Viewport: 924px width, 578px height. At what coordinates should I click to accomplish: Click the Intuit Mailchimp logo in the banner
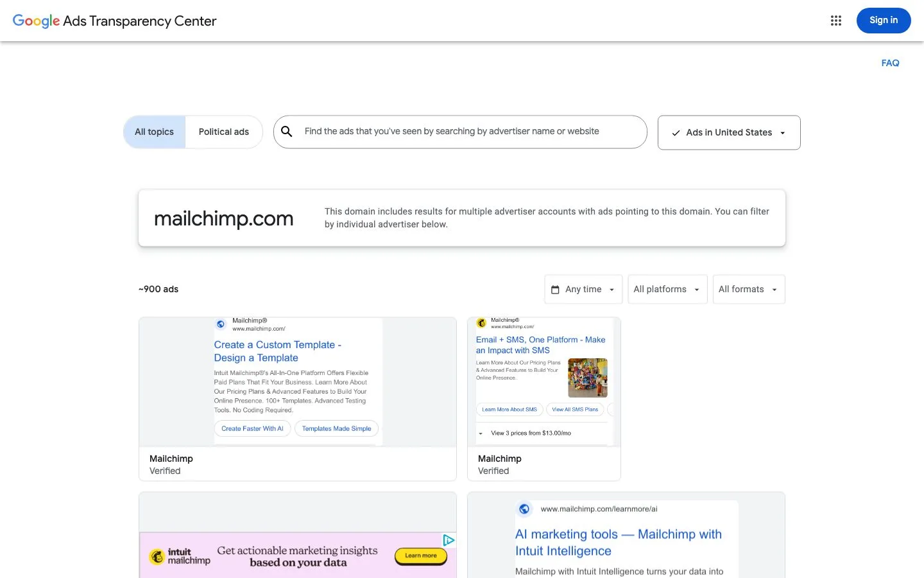(180, 556)
